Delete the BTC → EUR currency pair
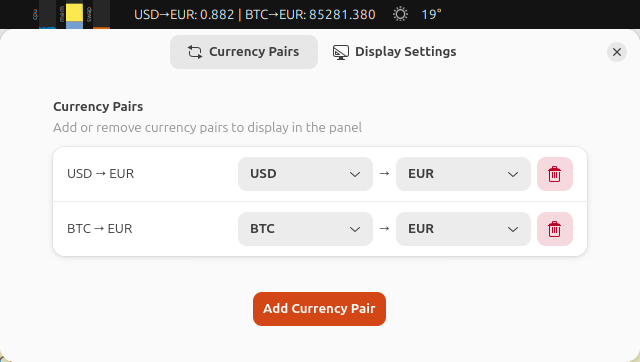The width and height of the screenshot is (640, 362). 555,229
